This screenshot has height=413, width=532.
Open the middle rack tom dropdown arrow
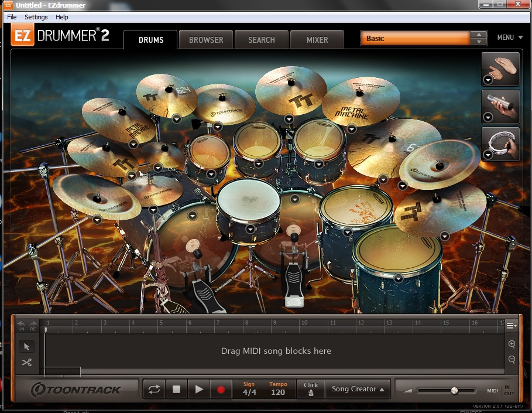click(259, 163)
